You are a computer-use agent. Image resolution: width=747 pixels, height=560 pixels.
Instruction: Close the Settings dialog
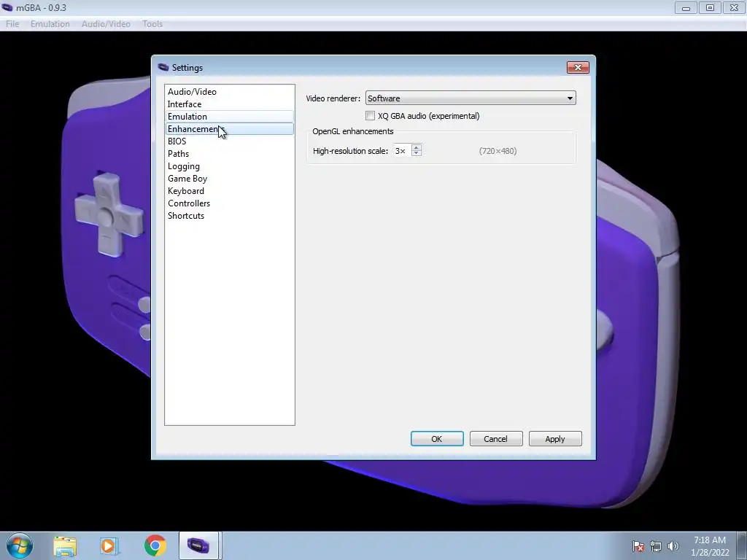point(578,67)
